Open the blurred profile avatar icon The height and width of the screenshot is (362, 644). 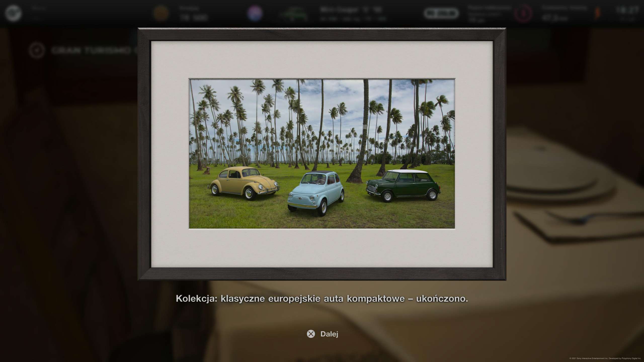[x=13, y=13]
